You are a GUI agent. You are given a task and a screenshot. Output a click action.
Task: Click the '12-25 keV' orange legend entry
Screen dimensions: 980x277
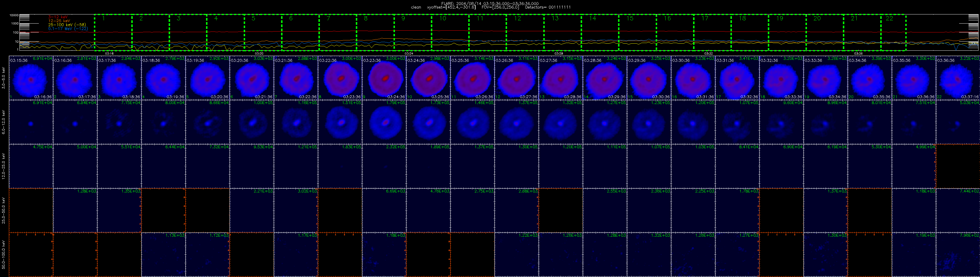point(59,21)
